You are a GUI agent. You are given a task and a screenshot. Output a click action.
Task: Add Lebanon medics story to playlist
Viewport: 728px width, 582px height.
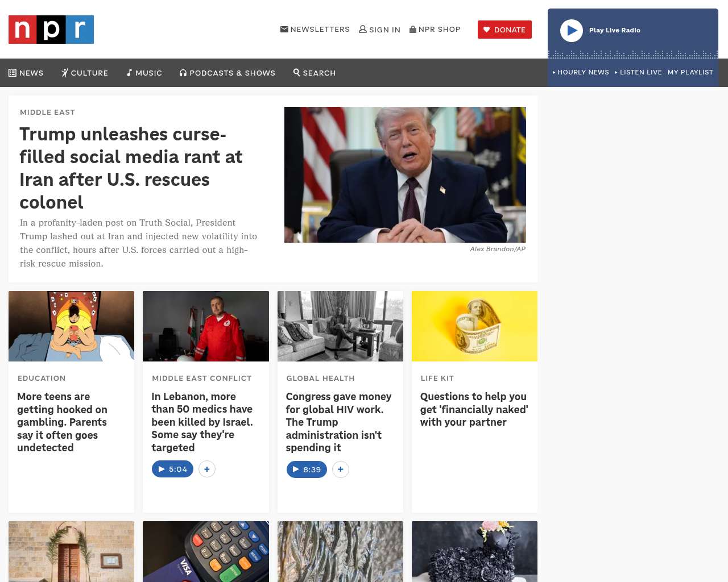[x=207, y=469]
